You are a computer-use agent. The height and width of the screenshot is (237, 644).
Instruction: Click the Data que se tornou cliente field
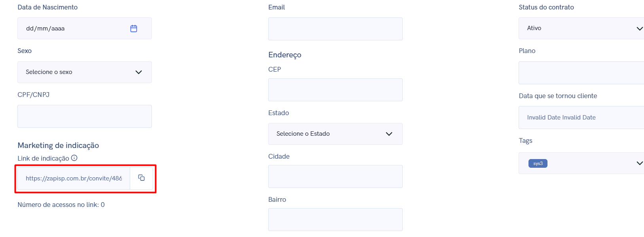581,118
